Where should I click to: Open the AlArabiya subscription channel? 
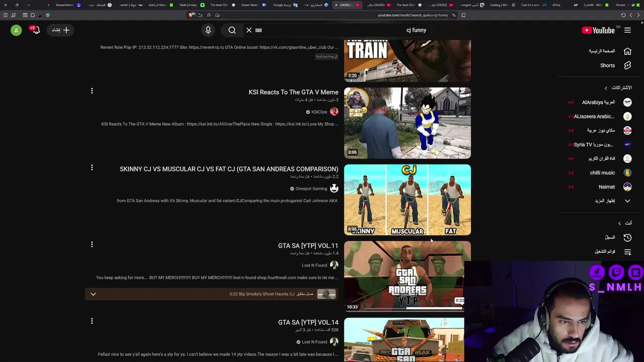(599, 102)
